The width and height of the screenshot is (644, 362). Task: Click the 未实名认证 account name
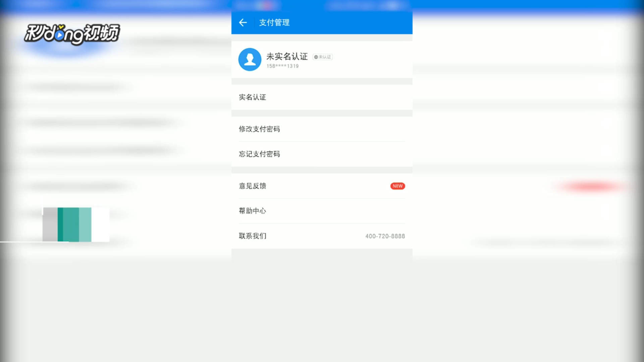pos(287,56)
